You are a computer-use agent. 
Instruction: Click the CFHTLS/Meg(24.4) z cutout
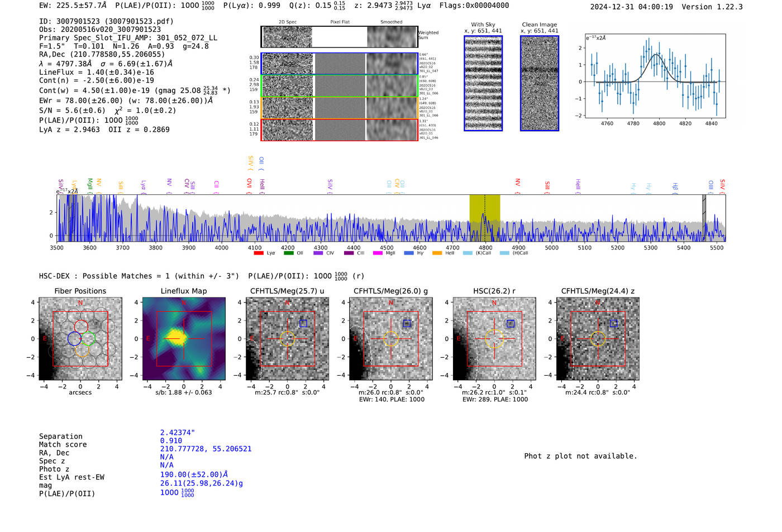598,339
